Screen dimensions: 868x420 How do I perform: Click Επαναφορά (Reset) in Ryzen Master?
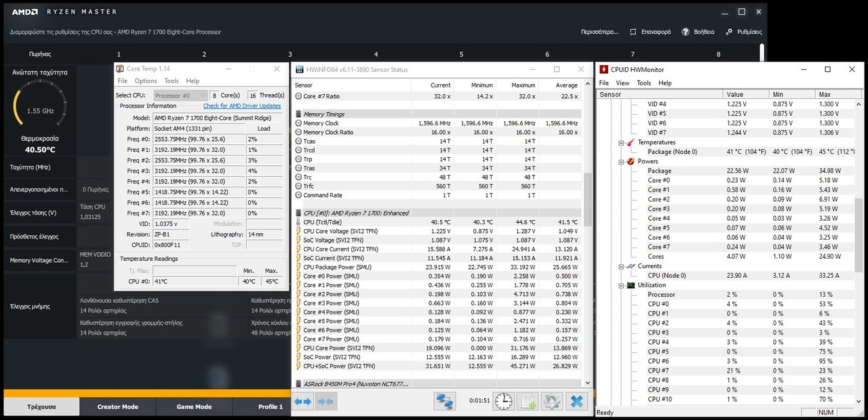656,32
